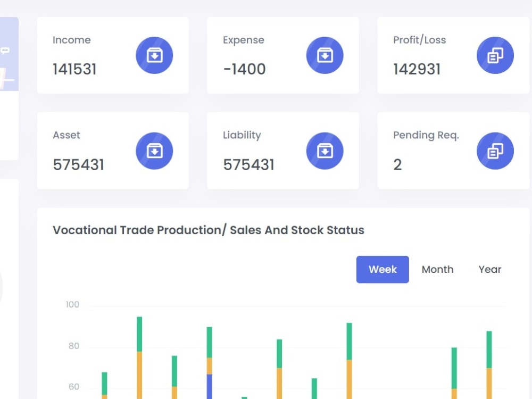This screenshot has height=399, width=532.
Task: Click the Income card download icon
Action: (154, 55)
